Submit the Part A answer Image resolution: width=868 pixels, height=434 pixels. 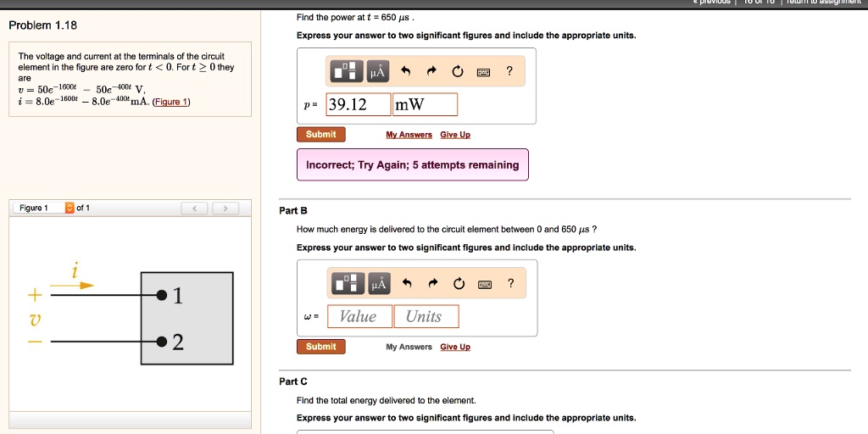tap(321, 135)
